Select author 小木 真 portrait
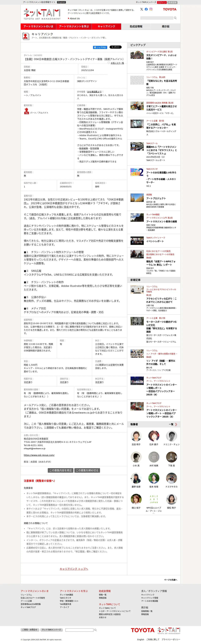The image size is (201, 644). pyautogui.click(x=136, y=457)
